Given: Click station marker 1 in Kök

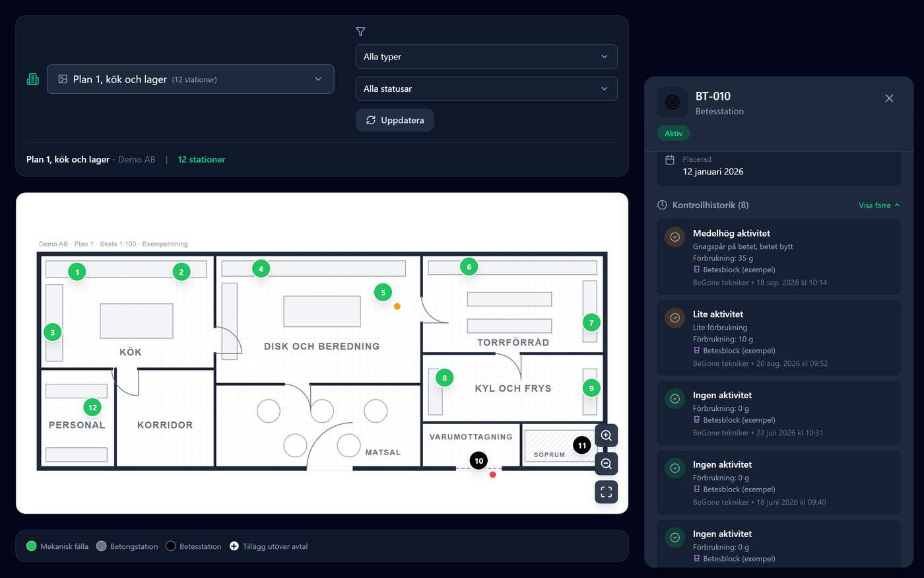Looking at the screenshot, I should tap(77, 271).
